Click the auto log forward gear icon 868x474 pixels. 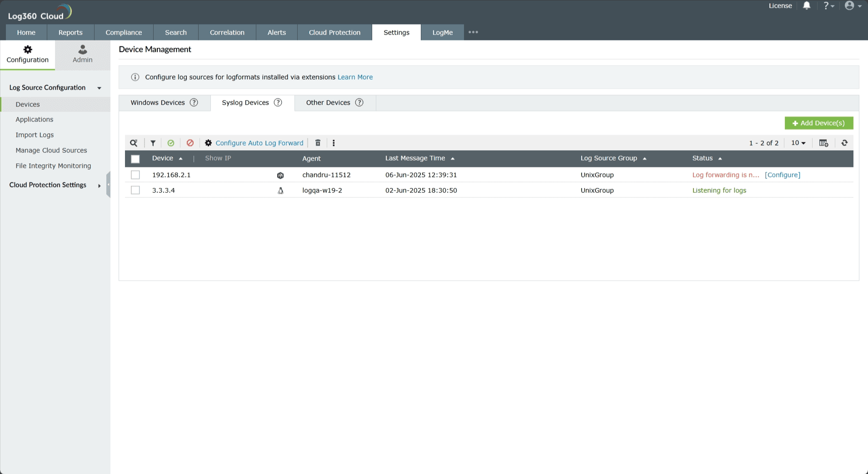(x=208, y=143)
